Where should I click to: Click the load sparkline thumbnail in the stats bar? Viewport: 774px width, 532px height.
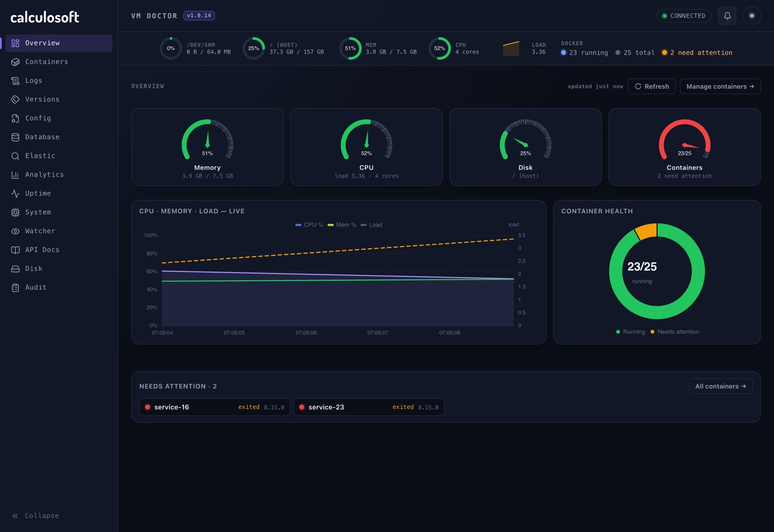click(511, 48)
